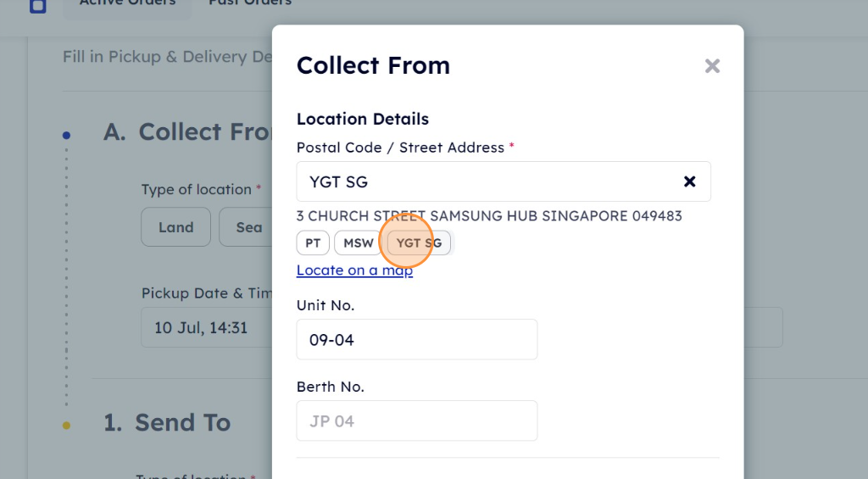The image size is (868, 479).
Task: Click the blue app logo icon
Action: click(37, 6)
